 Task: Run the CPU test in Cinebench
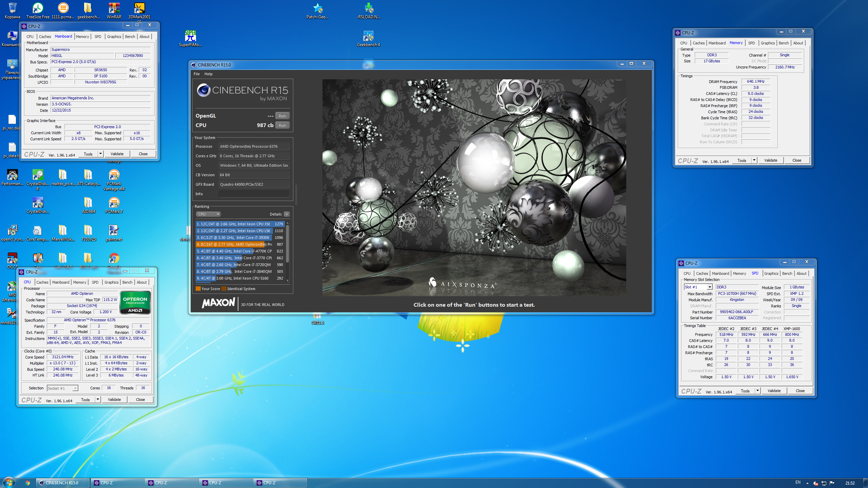pyautogui.click(x=282, y=125)
